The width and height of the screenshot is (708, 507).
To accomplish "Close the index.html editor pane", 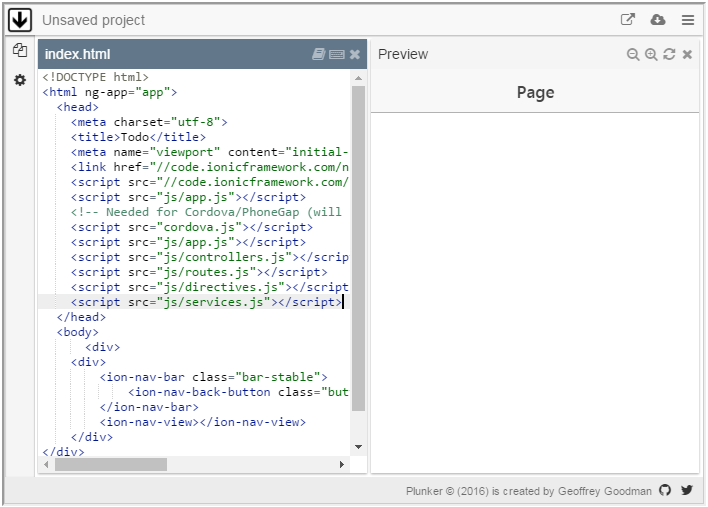I will pos(355,54).
